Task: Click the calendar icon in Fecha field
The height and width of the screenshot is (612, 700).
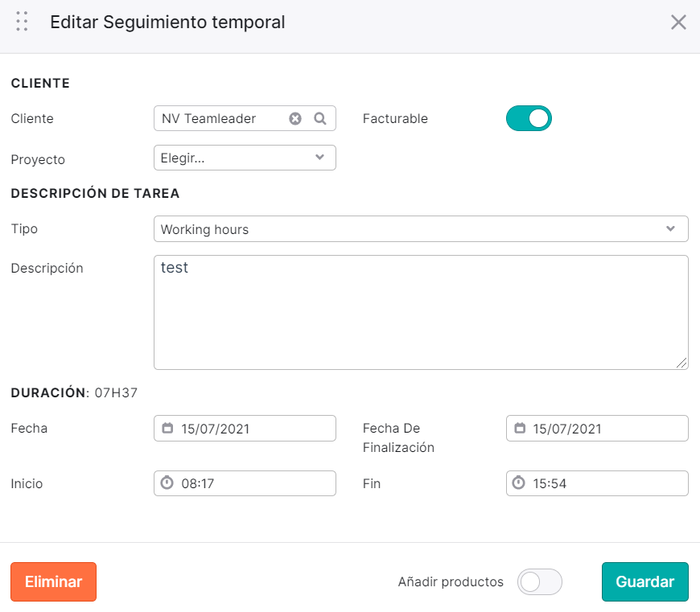Action: 167,428
